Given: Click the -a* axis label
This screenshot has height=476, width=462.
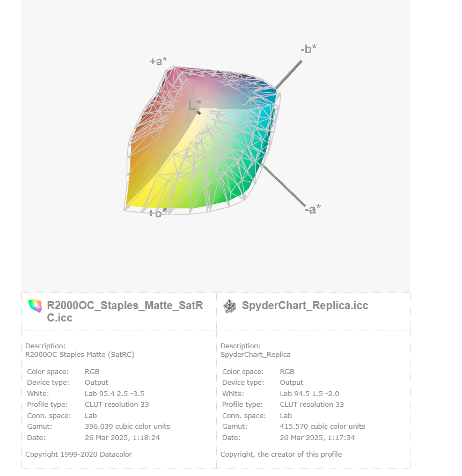Looking at the screenshot, I should (313, 208).
